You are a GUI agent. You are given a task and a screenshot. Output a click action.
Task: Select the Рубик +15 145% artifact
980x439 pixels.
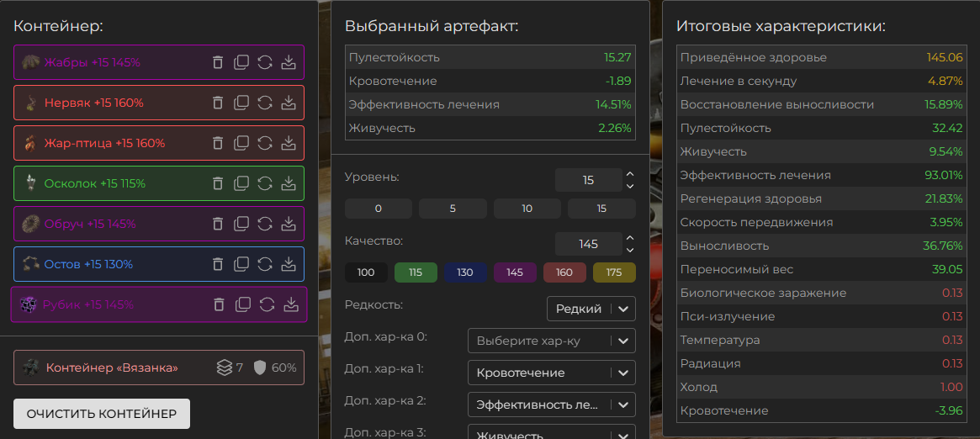click(x=159, y=304)
